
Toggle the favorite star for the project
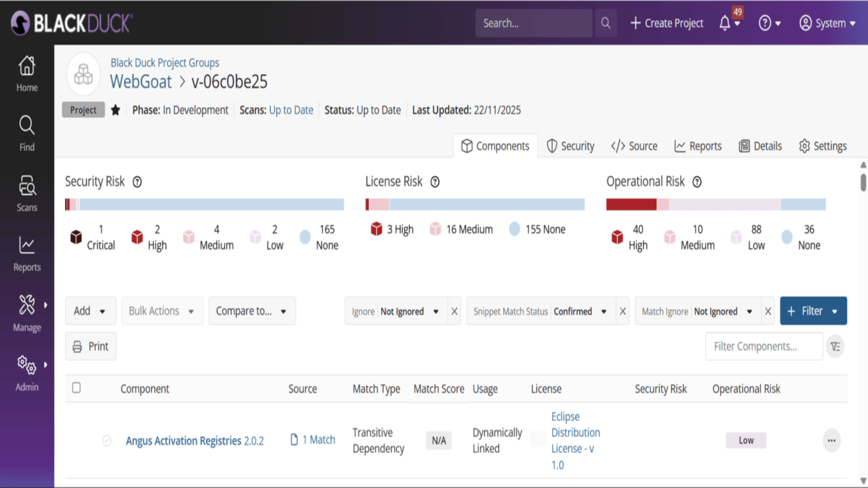click(115, 110)
